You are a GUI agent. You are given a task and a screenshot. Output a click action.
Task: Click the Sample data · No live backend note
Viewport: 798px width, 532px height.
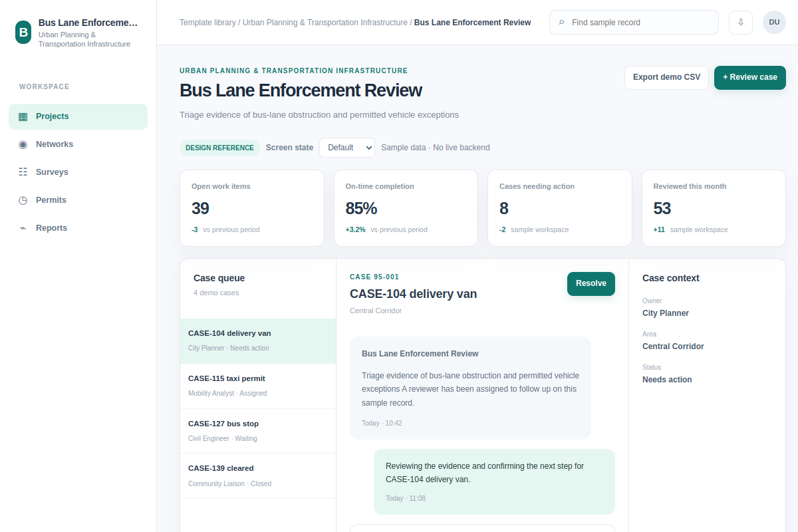coord(436,148)
